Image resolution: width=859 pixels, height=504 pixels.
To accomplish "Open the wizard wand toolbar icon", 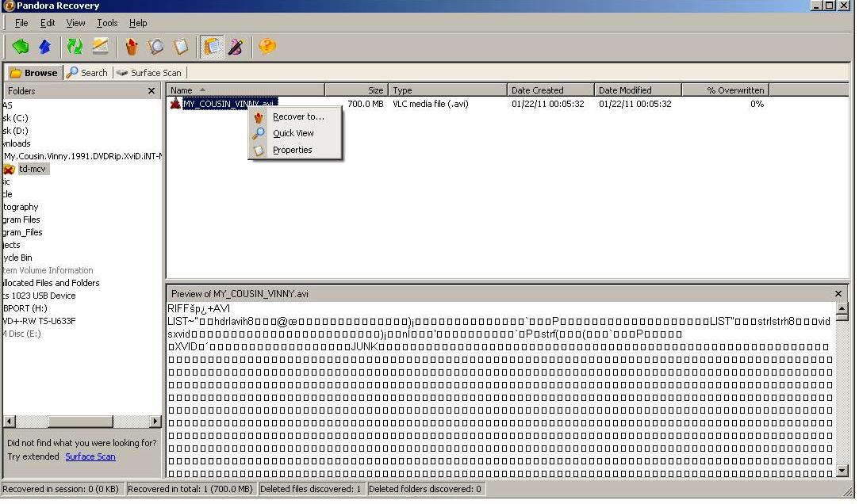I will (x=236, y=47).
